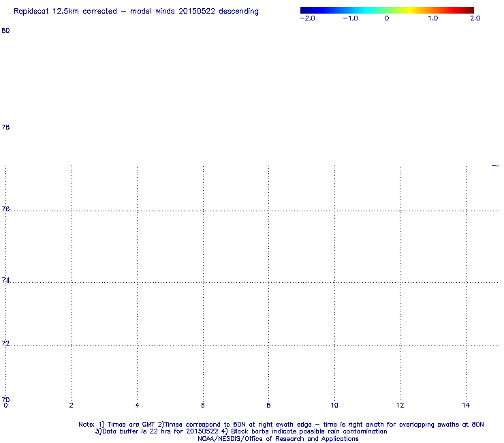504x443 pixels.
Task: Click the plot title text 'Rapidscat 12.5km corrected'
Action: [x=65, y=12]
